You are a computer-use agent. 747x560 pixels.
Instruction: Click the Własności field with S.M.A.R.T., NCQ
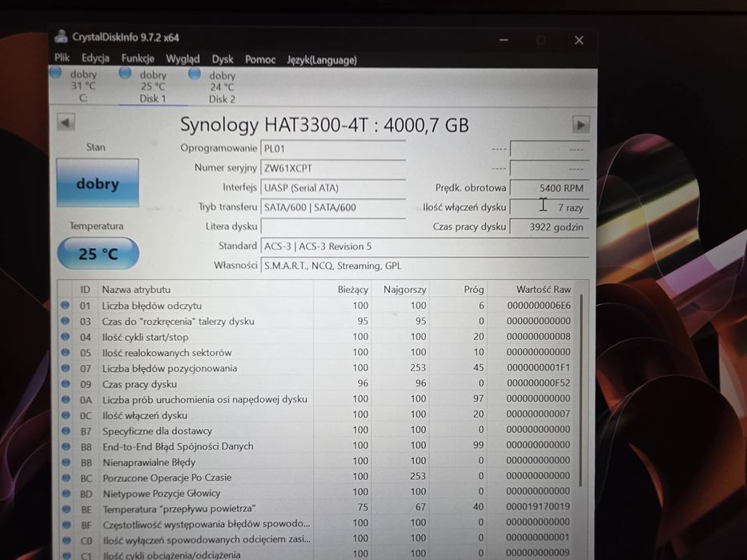click(x=425, y=266)
